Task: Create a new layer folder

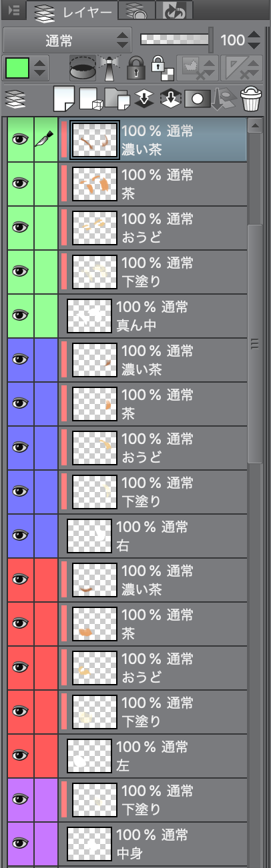Action: pos(117,100)
